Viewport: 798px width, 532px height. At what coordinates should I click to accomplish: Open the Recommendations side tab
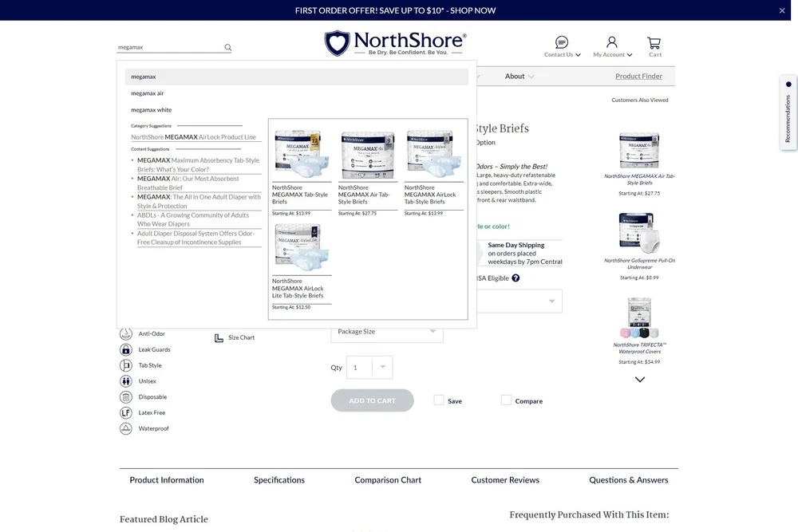[788, 113]
